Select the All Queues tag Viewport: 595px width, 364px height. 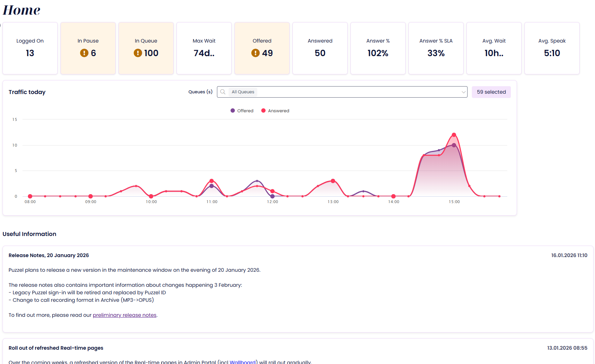243,92
